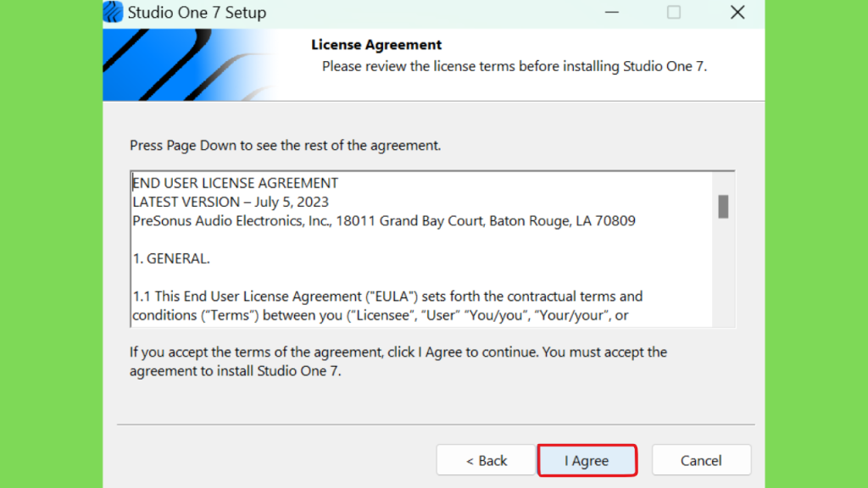The height and width of the screenshot is (488, 868).
Task: Accept the license with I Agree
Action: point(587,460)
